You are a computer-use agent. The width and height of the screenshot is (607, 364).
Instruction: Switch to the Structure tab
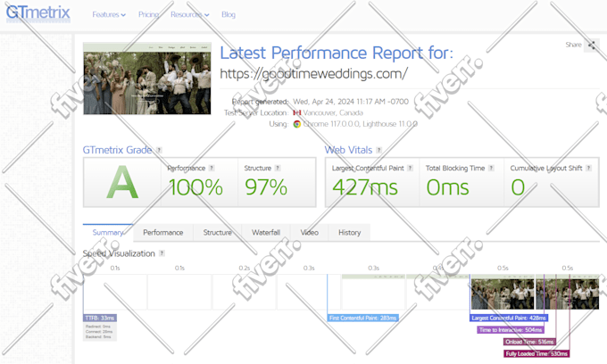[x=217, y=233]
